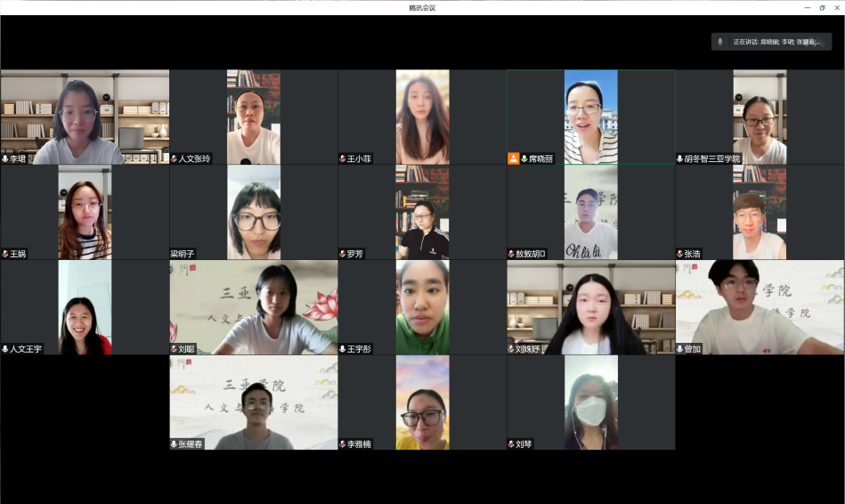Click the microphone icon beside 李珺
This screenshot has height=504, width=845.
point(5,159)
